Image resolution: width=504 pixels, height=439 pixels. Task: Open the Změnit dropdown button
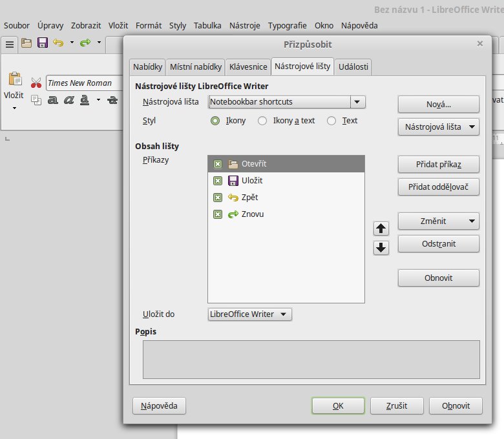439,221
